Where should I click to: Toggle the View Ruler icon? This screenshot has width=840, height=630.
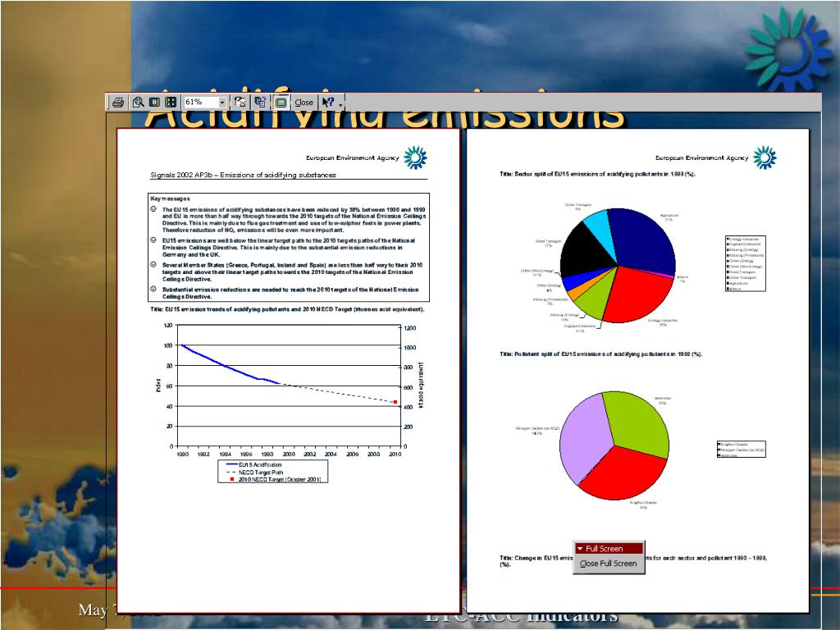click(x=240, y=102)
